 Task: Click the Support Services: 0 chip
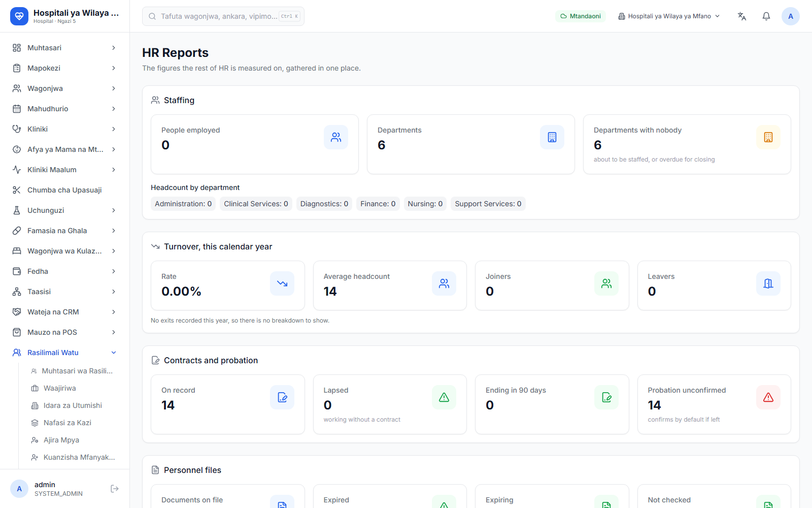pos(488,204)
